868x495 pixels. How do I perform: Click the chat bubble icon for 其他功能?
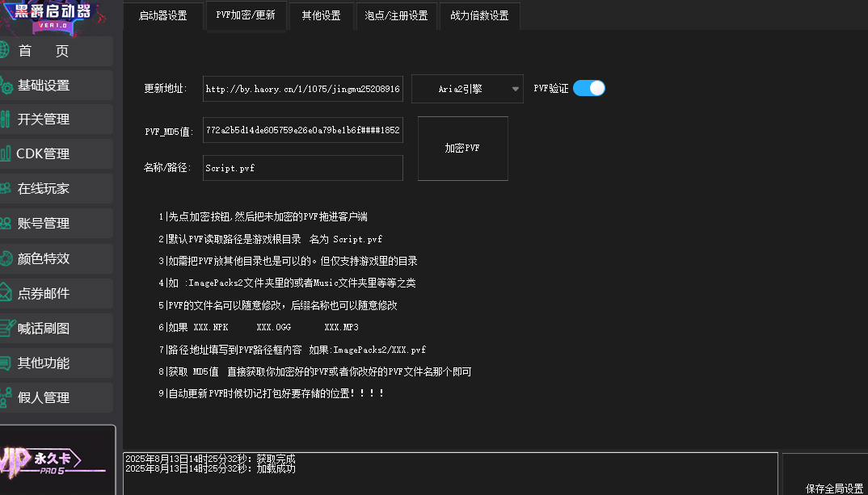(x=6, y=363)
